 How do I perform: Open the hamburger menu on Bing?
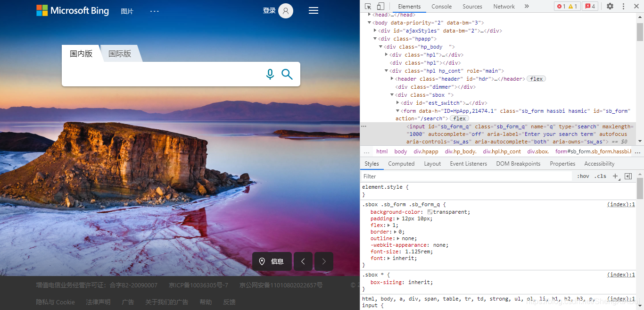314,10
